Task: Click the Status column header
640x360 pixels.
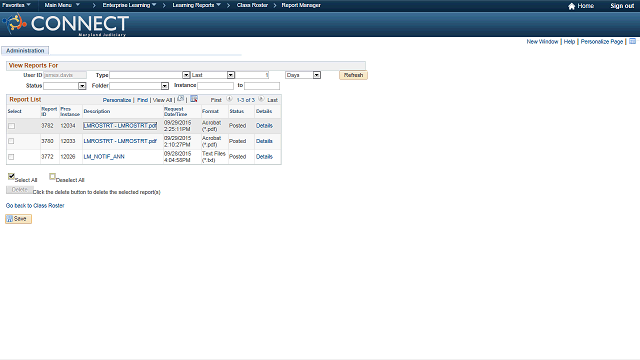Action: point(236,111)
